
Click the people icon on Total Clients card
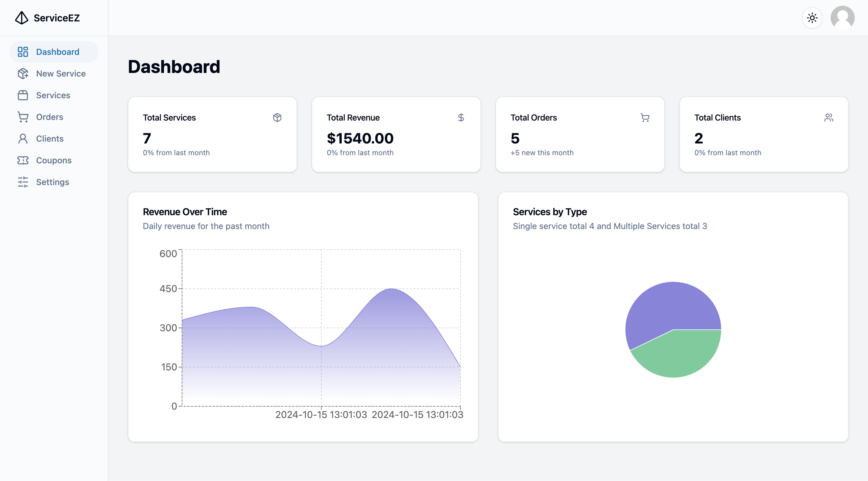(x=829, y=118)
